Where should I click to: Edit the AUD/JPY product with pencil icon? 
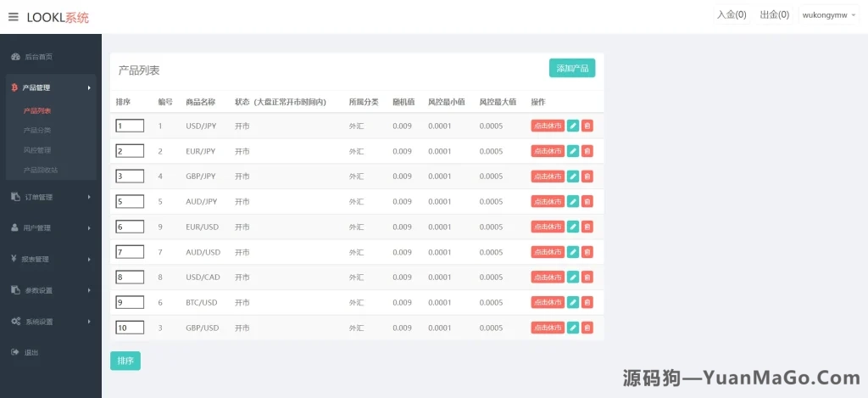click(x=573, y=201)
